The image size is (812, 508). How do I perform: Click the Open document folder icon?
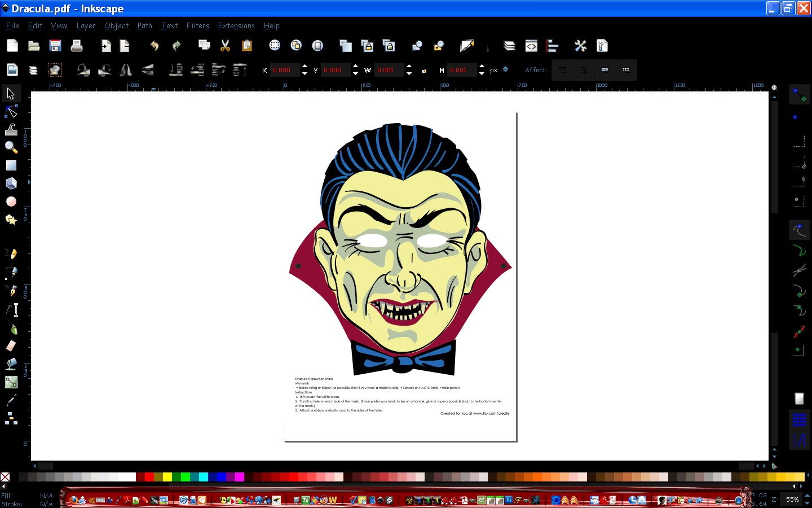[x=34, y=46]
